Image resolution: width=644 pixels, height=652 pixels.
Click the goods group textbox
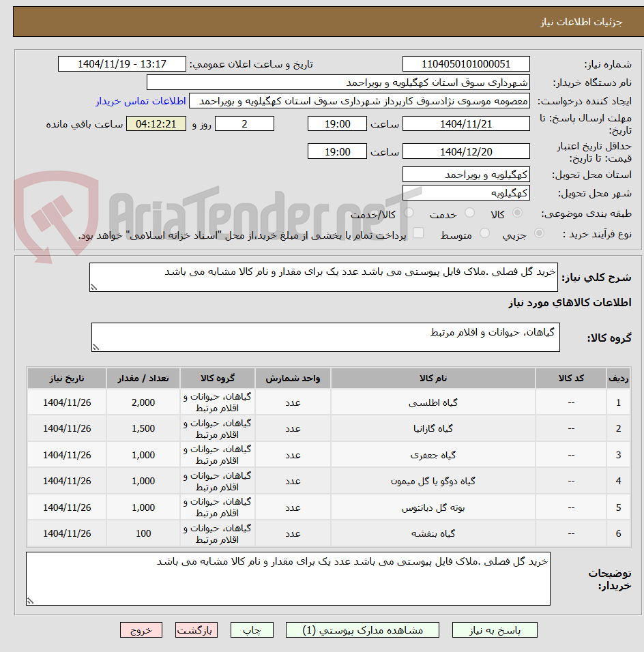click(x=325, y=337)
